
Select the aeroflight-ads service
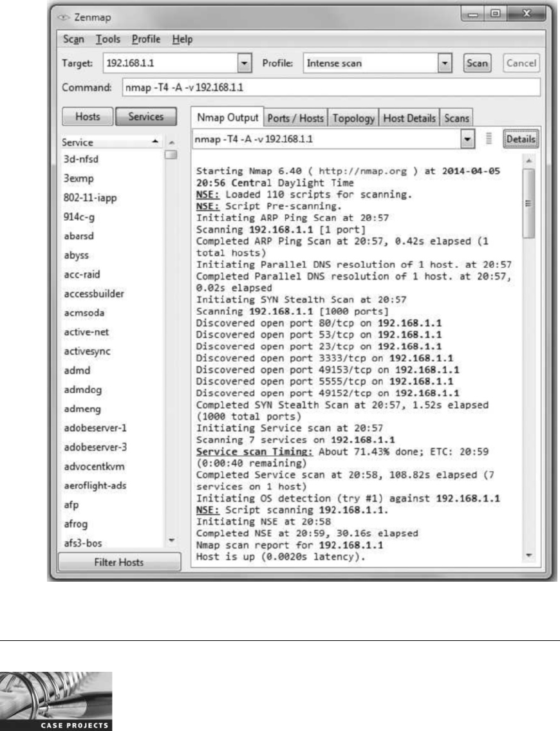[95, 485]
